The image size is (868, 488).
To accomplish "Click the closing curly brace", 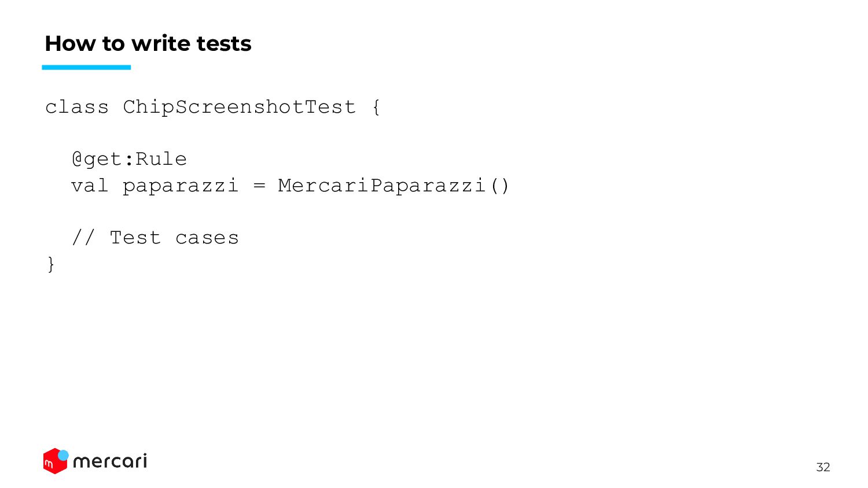I will click(x=51, y=264).
